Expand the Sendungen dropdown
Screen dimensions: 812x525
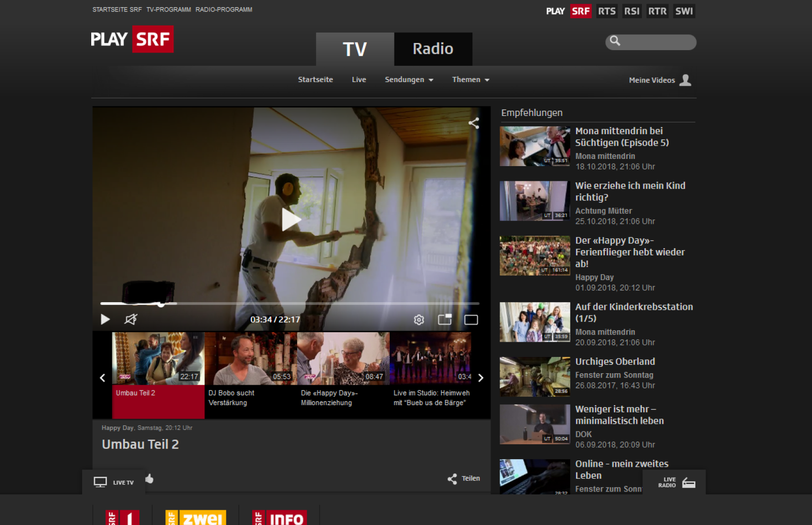tap(409, 80)
